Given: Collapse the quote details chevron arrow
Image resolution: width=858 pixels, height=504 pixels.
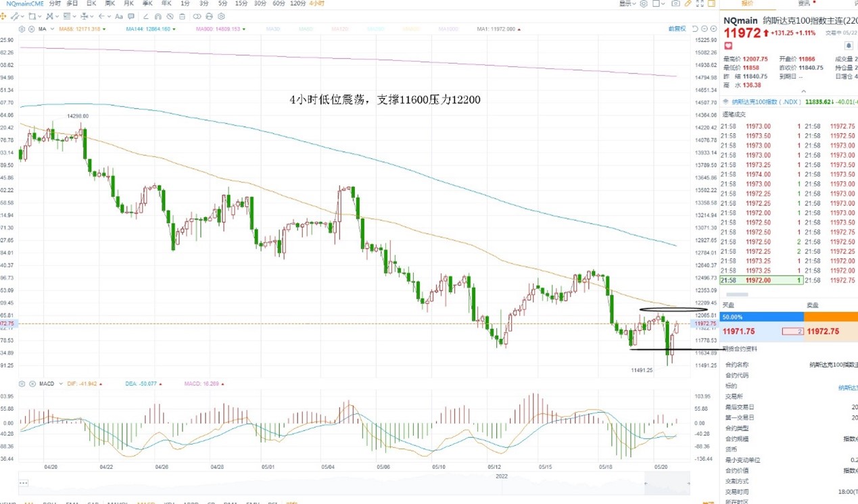Looking at the screenshot, I should point(803,91).
